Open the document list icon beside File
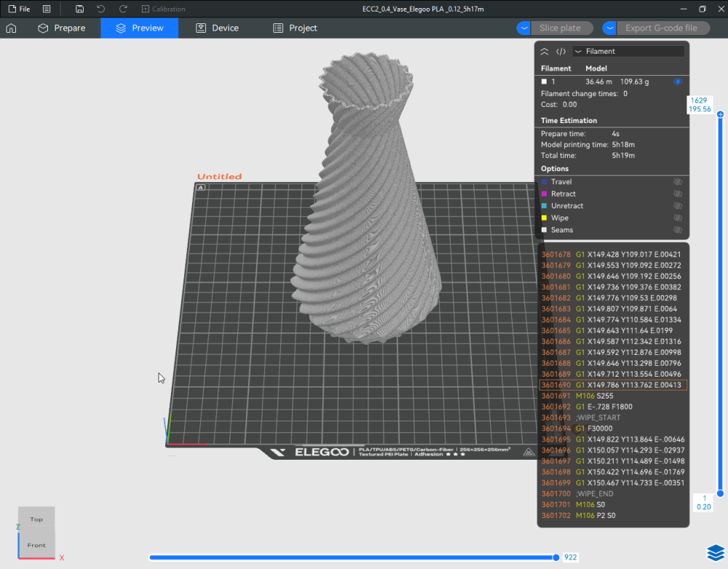The image size is (728, 569). click(x=47, y=9)
